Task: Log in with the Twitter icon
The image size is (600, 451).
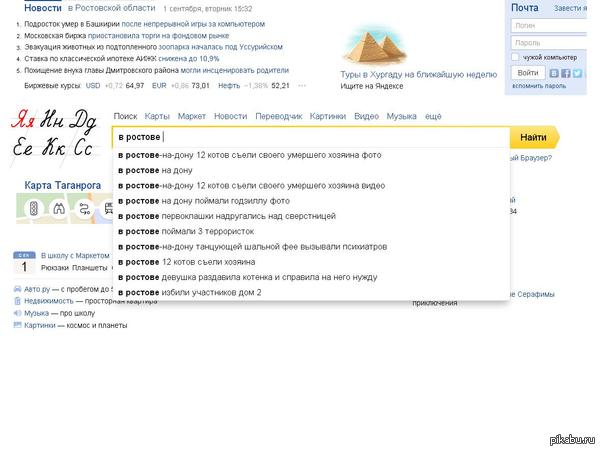Action: pyautogui.click(x=578, y=73)
